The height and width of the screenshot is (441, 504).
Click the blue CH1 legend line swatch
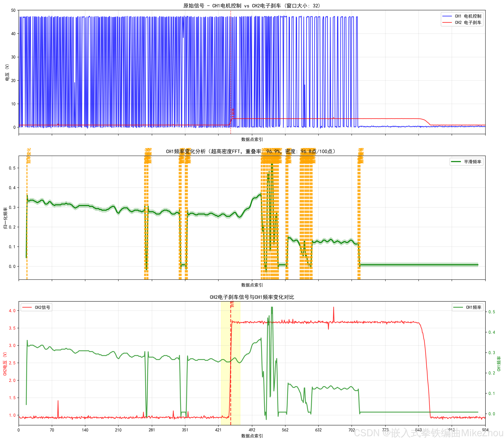pyautogui.click(x=447, y=16)
